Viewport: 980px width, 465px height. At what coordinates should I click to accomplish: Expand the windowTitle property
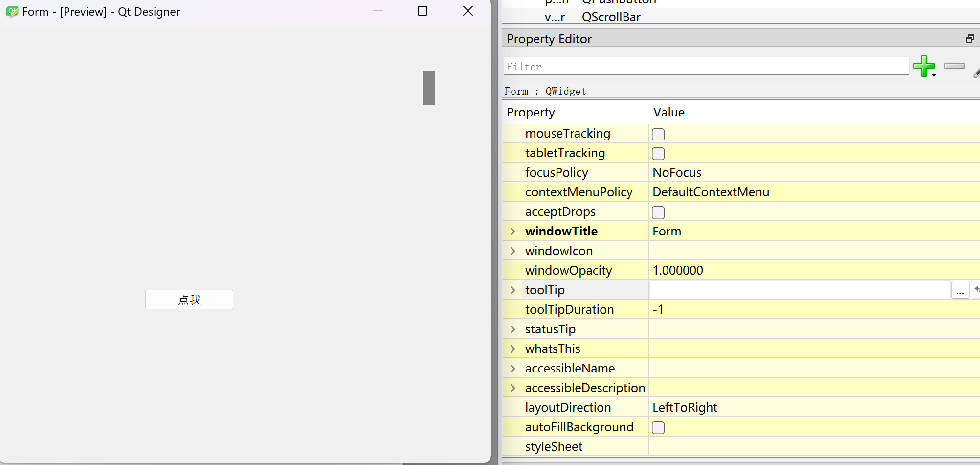512,232
